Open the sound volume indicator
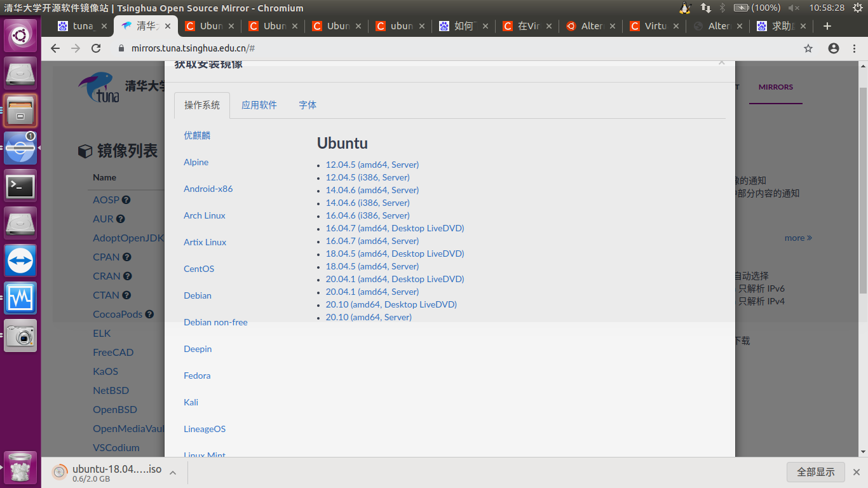Screen dimensions: 868x488 click(794, 8)
